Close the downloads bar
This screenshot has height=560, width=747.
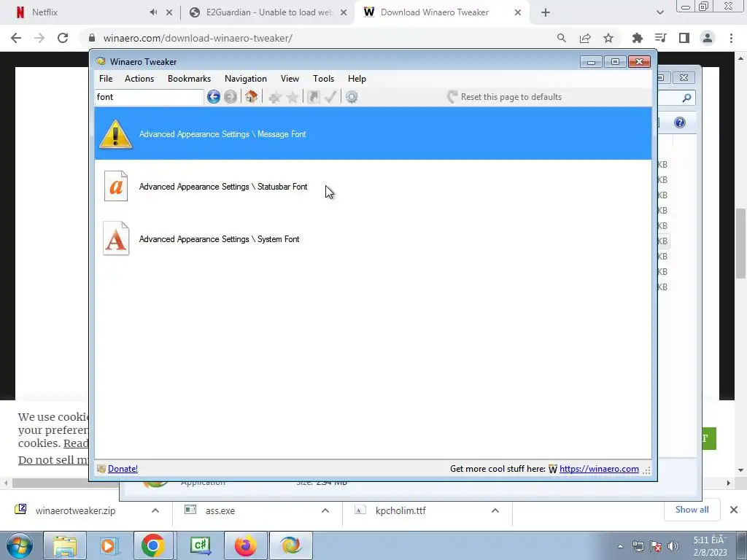(734, 510)
